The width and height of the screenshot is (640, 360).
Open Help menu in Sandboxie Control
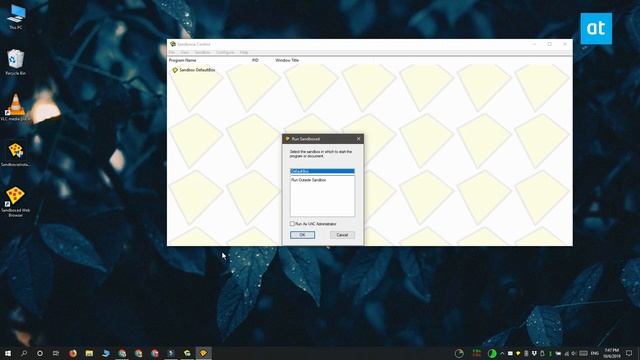pyautogui.click(x=244, y=52)
